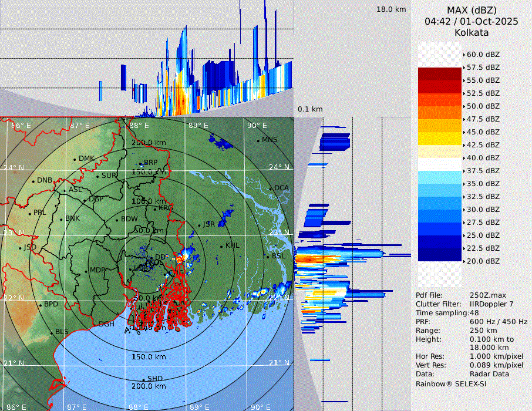Click the darkest blue swatch above 20.0 dBZ
This screenshot has height=411, width=532.
(439, 254)
